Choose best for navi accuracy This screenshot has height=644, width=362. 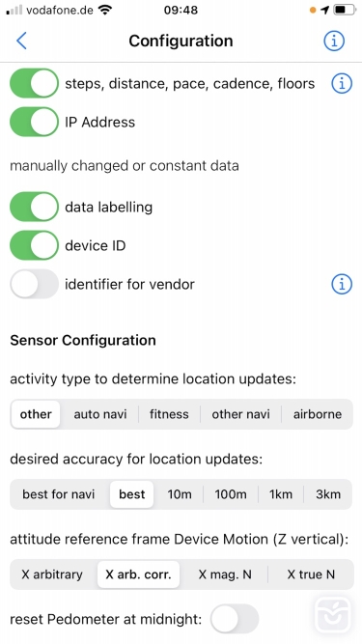[x=59, y=494]
